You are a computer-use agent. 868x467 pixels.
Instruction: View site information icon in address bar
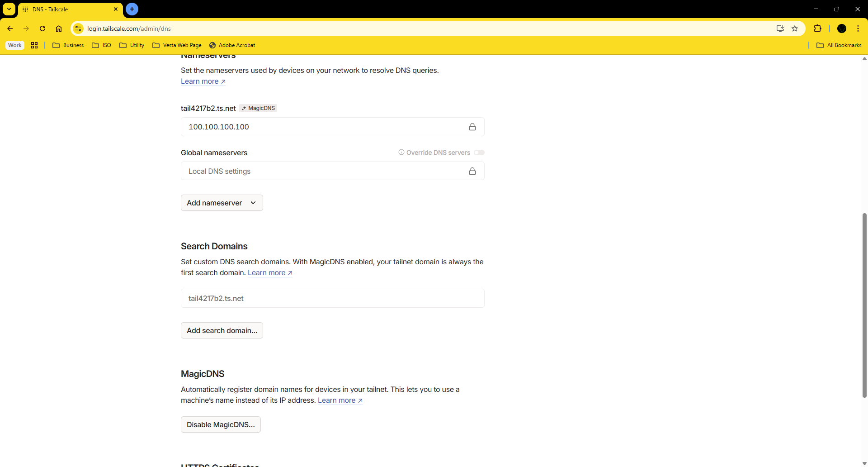(x=78, y=29)
